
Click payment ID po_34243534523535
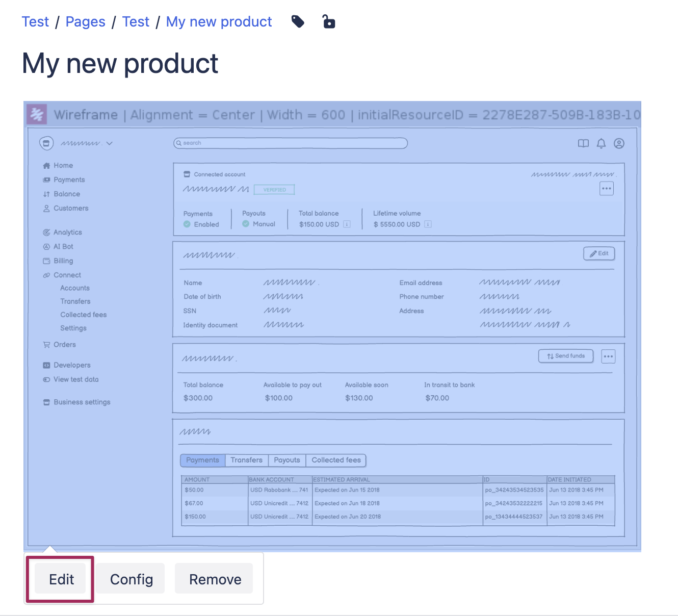coord(514,490)
